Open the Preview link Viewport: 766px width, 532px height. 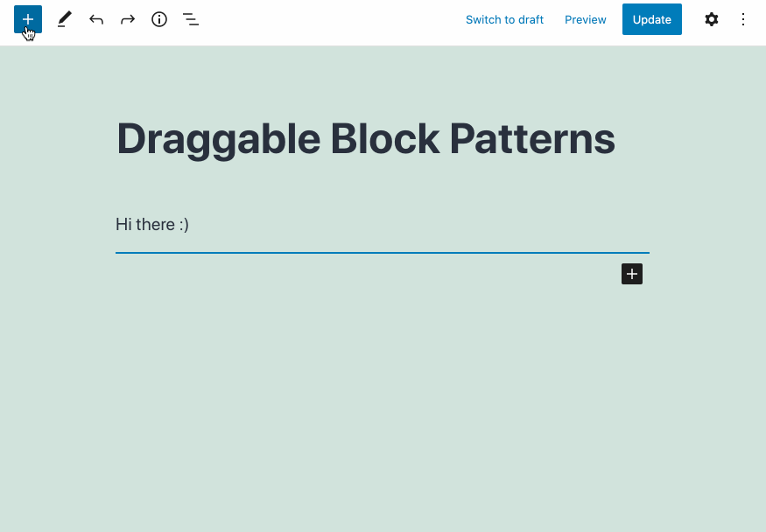click(x=586, y=19)
